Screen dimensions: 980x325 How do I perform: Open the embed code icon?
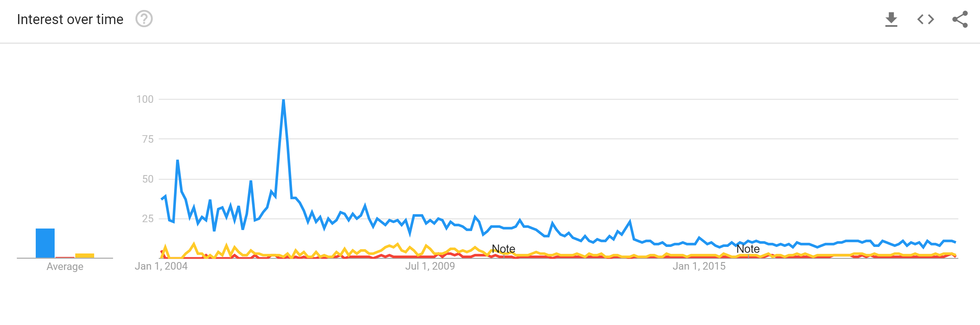pos(926,19)
